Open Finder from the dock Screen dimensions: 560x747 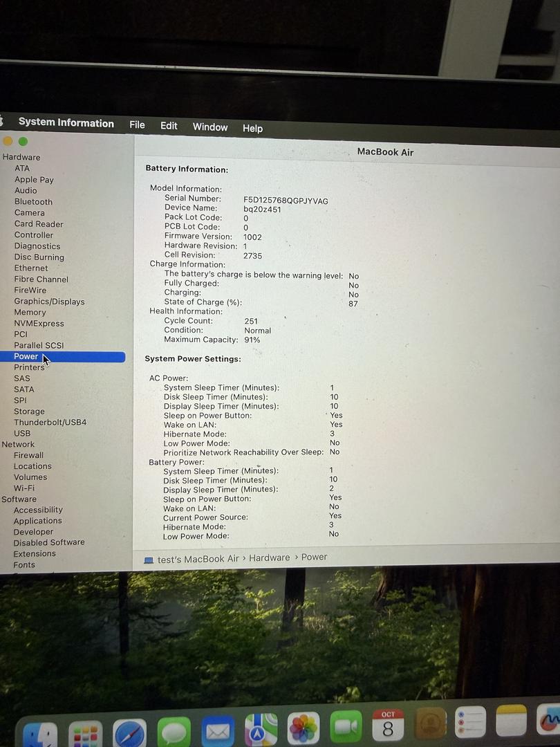[41, 735]
